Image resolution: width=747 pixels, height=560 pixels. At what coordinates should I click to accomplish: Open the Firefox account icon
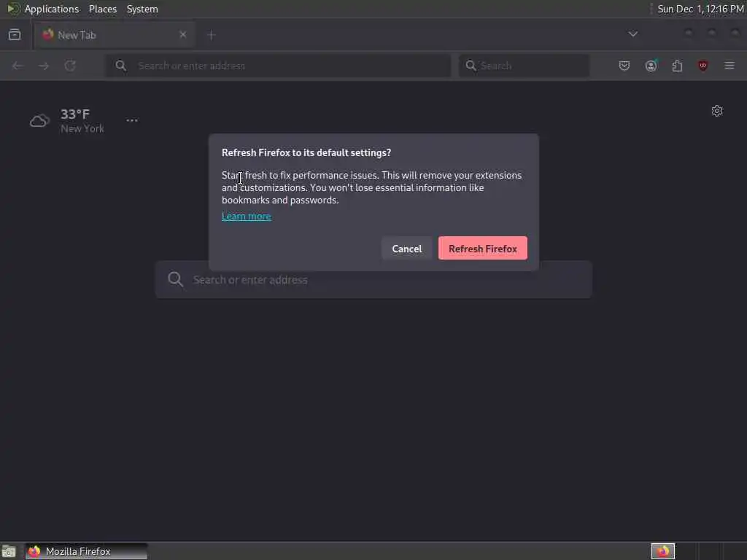pyautogui.click(x=651, y=66)
